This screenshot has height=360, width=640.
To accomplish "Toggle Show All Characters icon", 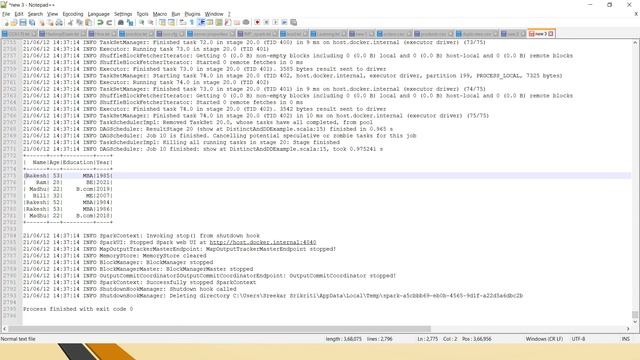I will (191, 22).
